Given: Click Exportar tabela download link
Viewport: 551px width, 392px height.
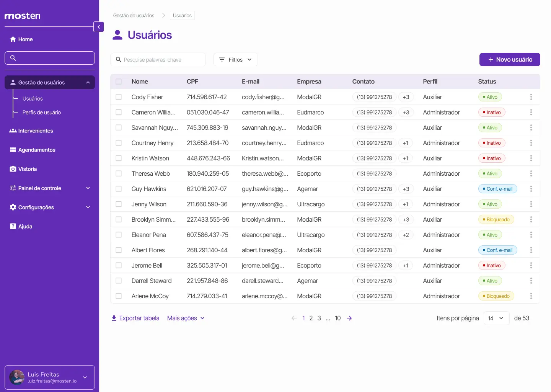Looking at the screenshot, I should coord(135,318).
